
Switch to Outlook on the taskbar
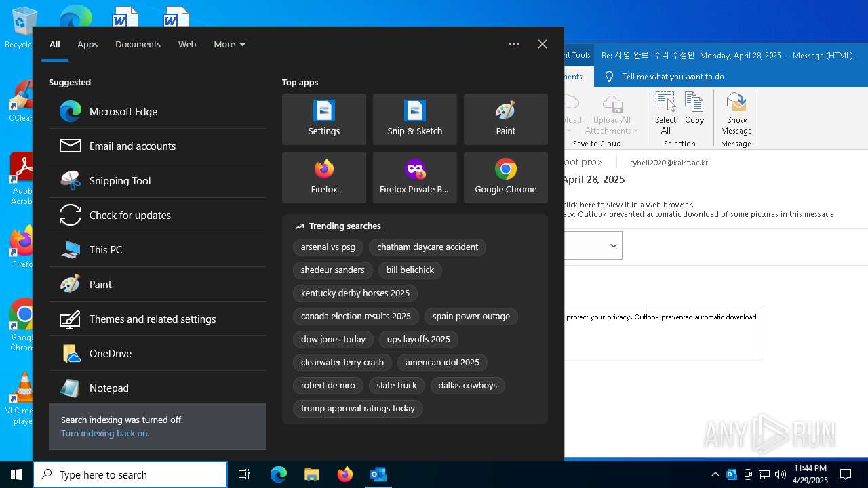pos(378,474)
